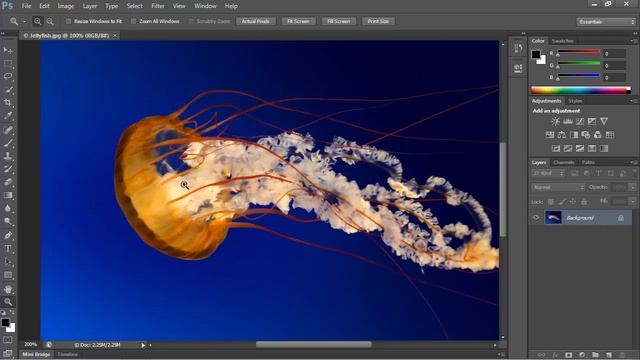640x360 pixels.
Task: Click the Fill Screen button
Action: (x=338, y=21)
